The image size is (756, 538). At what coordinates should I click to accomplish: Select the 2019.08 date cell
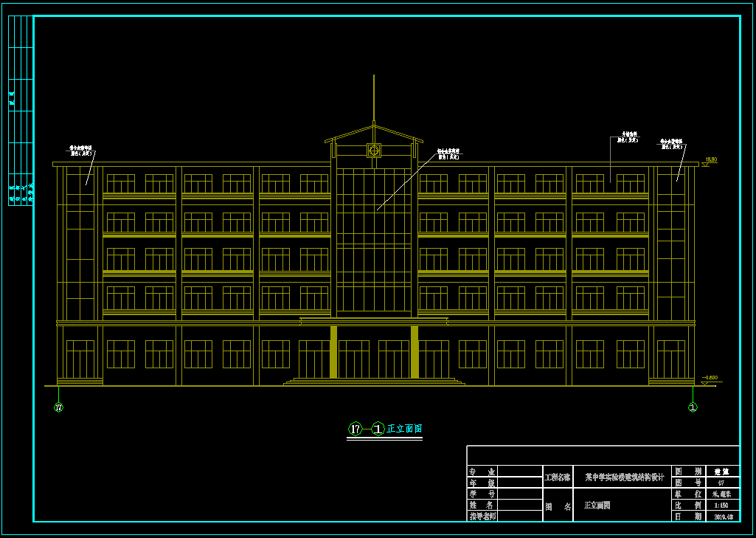(723, 517)
